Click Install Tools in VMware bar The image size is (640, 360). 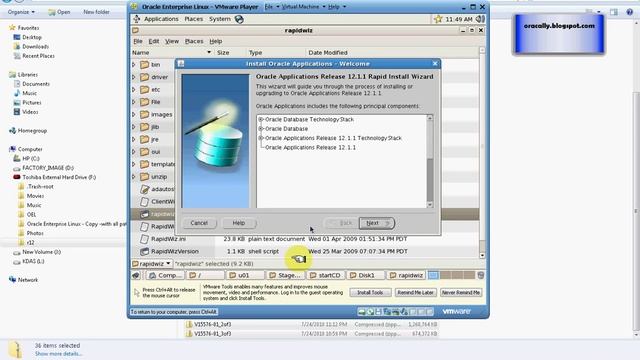[370, 292]
